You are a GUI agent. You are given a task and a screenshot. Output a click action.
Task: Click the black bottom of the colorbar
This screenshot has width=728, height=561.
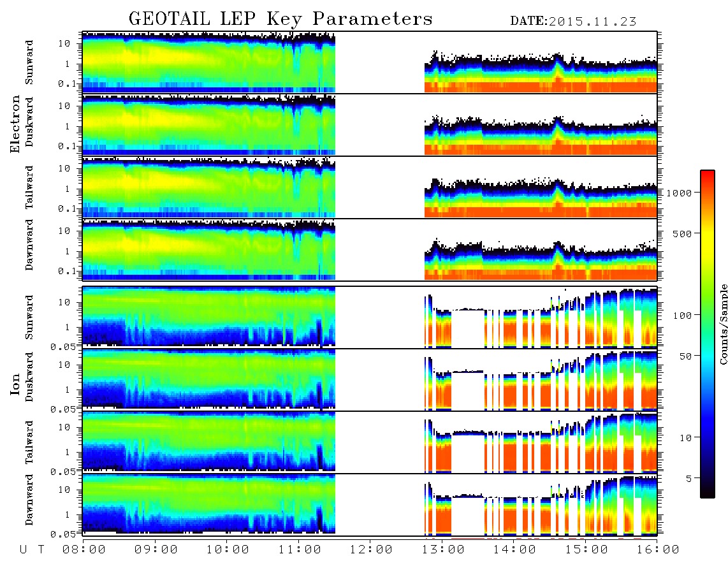tap(708, 493)
